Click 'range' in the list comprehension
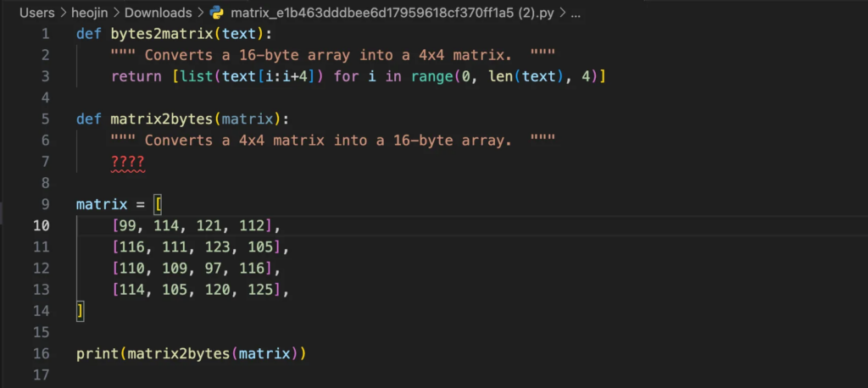 click(431, 76)
